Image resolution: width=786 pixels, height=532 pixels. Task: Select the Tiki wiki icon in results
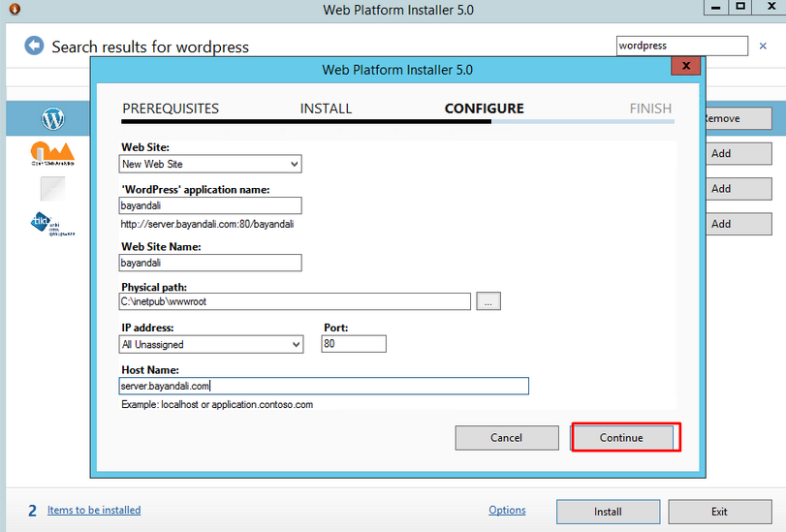pos(52,224)
